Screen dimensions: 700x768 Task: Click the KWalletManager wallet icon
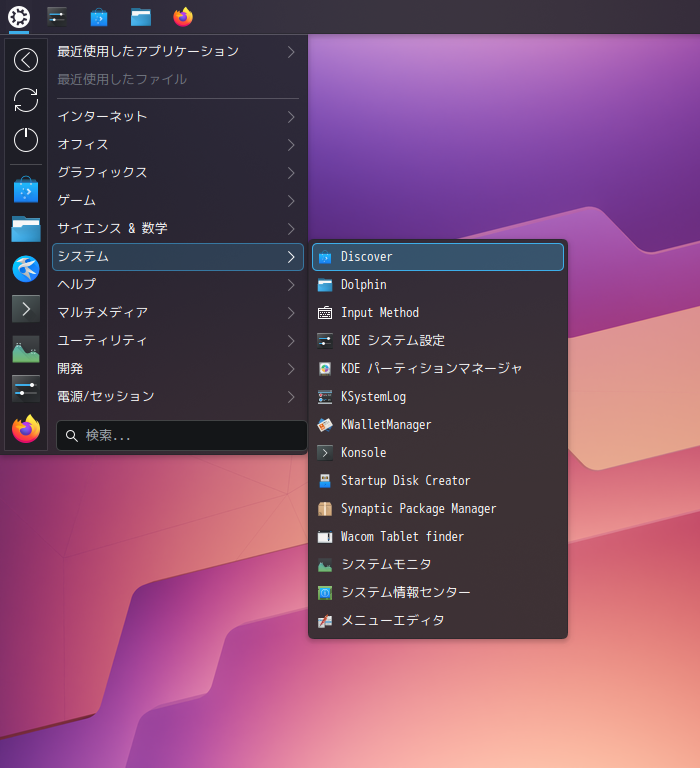click(x=325, y=425)
